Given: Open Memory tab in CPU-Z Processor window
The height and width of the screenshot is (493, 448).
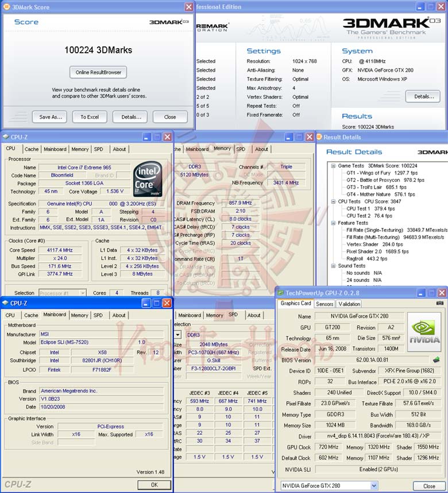Looking at the screenshot, I should pos(80,149).
